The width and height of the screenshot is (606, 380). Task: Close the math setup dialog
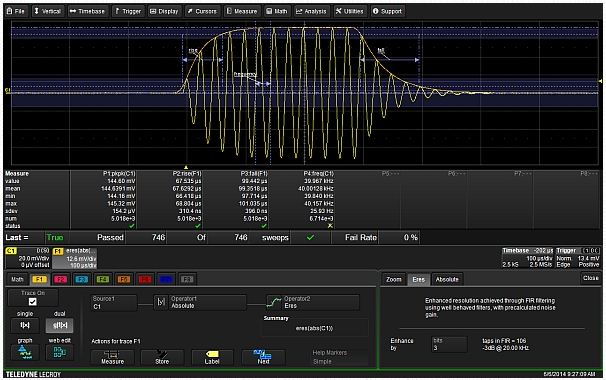[x=591, y=278]
